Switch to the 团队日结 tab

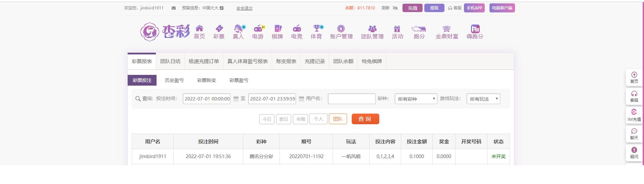point(170,61)
